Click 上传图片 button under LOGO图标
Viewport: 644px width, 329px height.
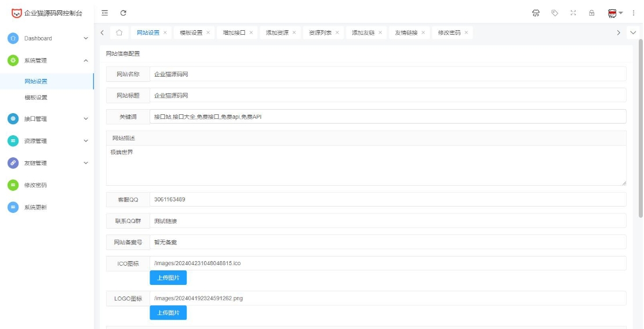coord(168,313)
